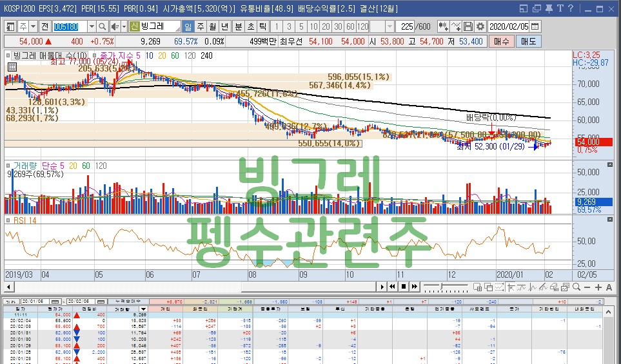Viewport: 621px width, 364px height.
Task: Click the date field 2020/02/05
Action: click(x=509, y=26)
